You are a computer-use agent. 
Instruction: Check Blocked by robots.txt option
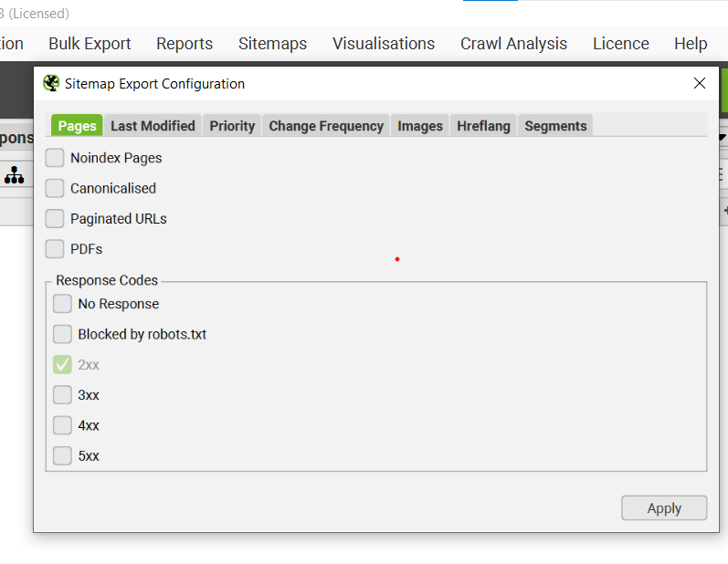pyautogui.click(x=62, y=334)
